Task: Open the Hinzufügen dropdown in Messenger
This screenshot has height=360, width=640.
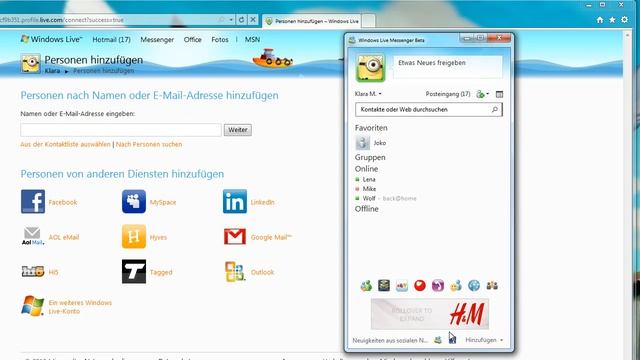Action: [x=484, y=340]
